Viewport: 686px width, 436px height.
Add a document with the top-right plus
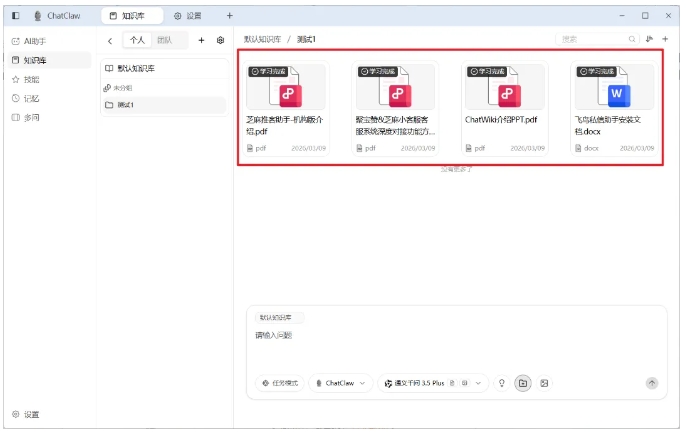pos(665,39)
